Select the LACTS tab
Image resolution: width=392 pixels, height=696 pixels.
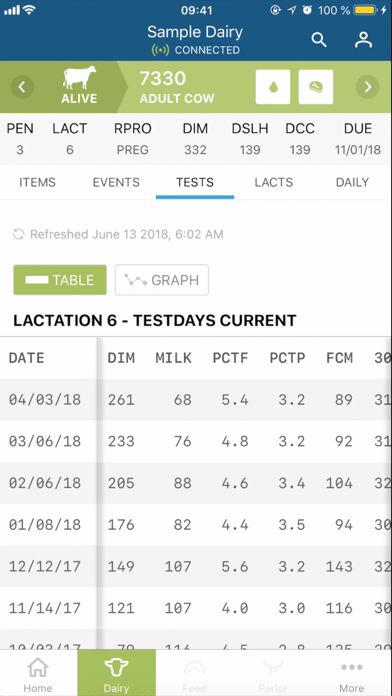[x=273, y=182]
